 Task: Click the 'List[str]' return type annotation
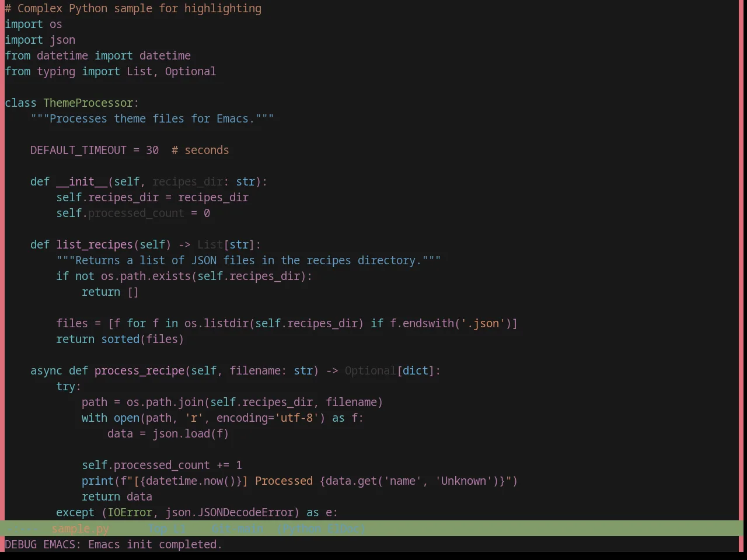pos(226,244)
